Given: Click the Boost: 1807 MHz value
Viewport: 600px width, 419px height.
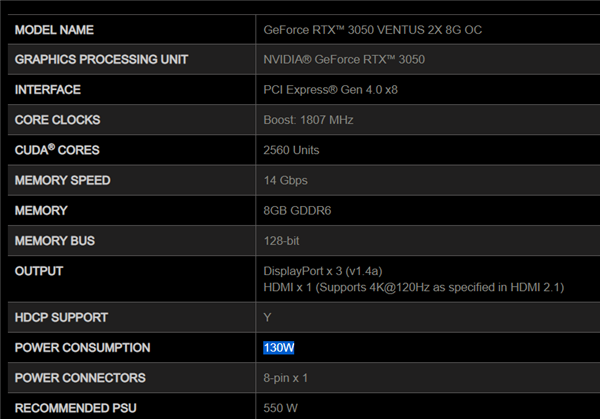Looking at the screenshot, I should tap(308, 120).
